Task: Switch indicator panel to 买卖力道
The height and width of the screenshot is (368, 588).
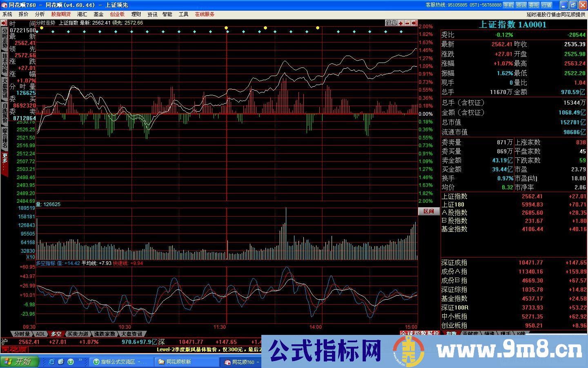Action: (x=78, y=334)
